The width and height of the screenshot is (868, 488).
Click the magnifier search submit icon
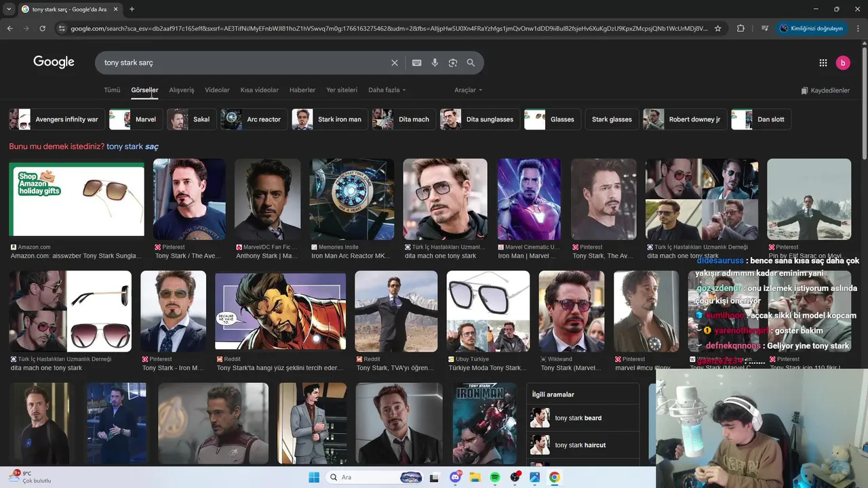(471, 62)
